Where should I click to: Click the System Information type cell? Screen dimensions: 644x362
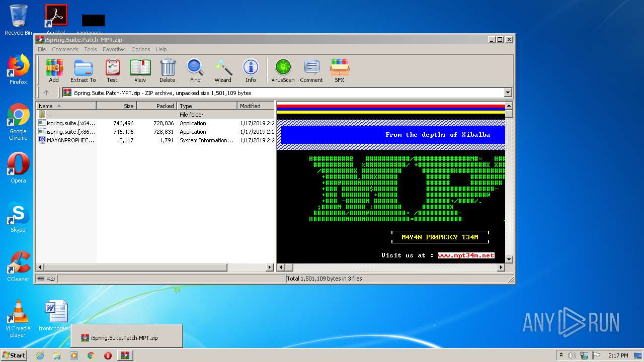click(206, 140)
